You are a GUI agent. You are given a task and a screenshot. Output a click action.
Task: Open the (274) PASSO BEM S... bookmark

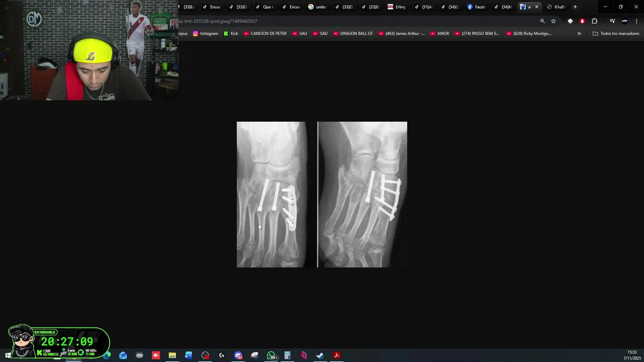click(x=476, y=34)
